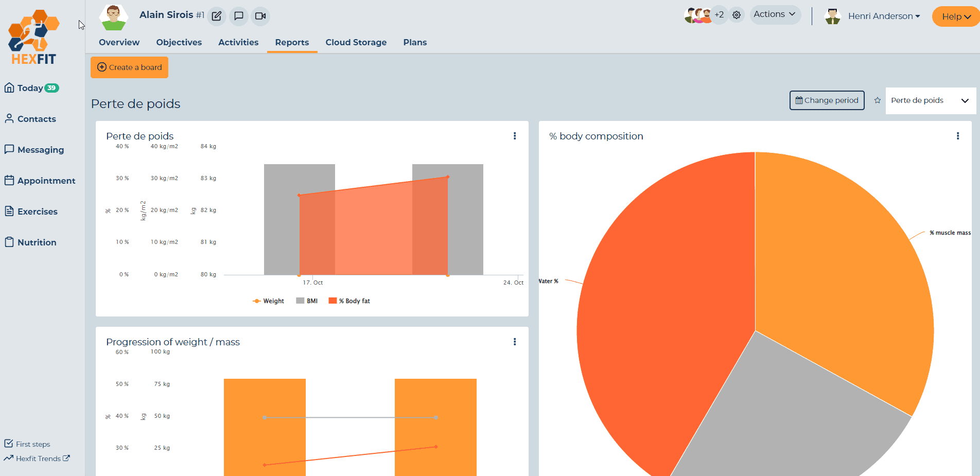Open % body composition chart options menu
Image resolution: width=980 pixels, height=476 pixels.
tap(958, 136)
